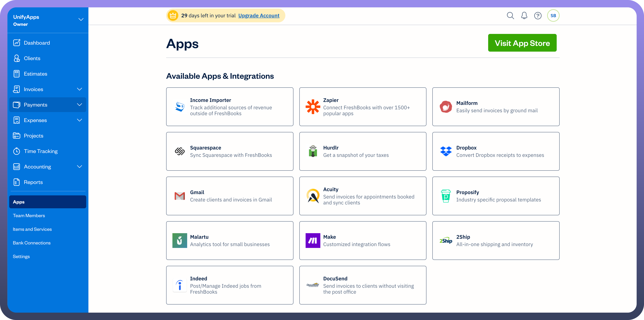The width and height of the screenshot is (644, 320).
Task: Click the Zapier app icon
Action: click(x=312, y=107)
